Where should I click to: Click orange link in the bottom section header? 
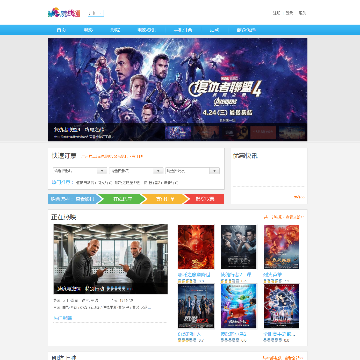[x=283, y=358]
